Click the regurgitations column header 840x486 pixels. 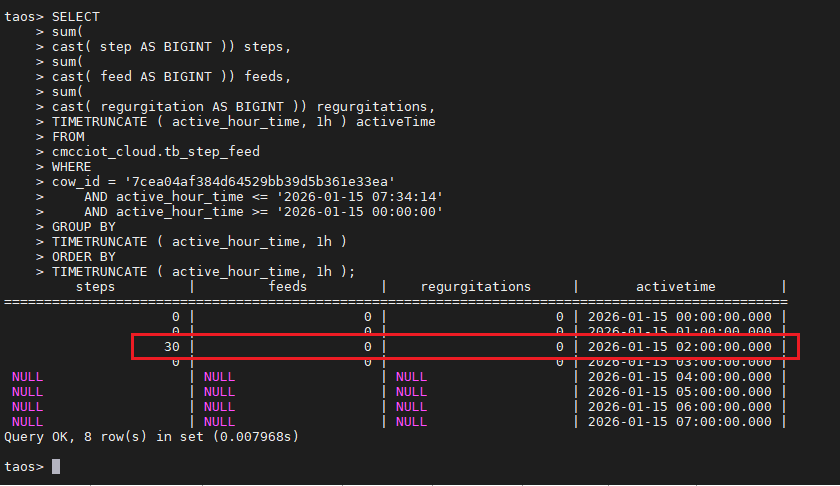pyautogui.click(x=476, y=287)
